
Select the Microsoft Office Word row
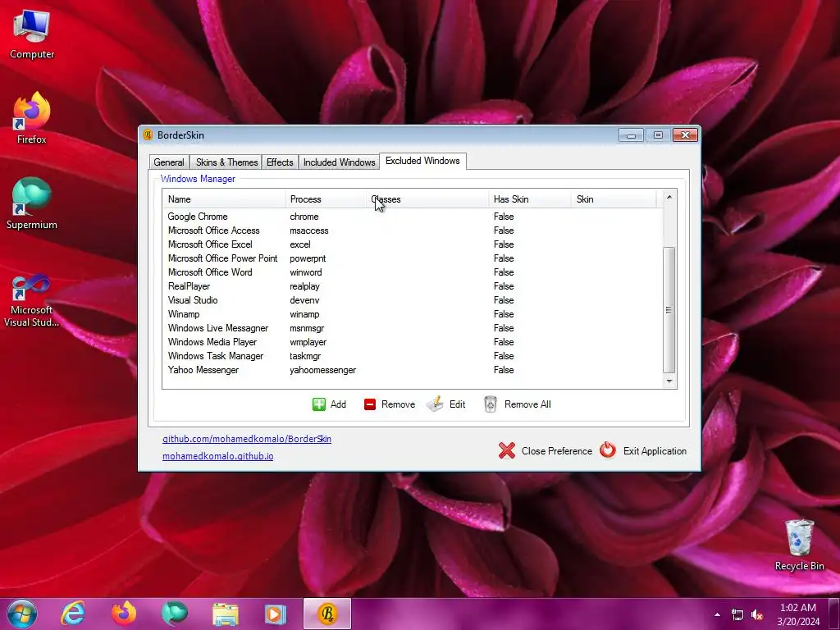click(413, 272)
